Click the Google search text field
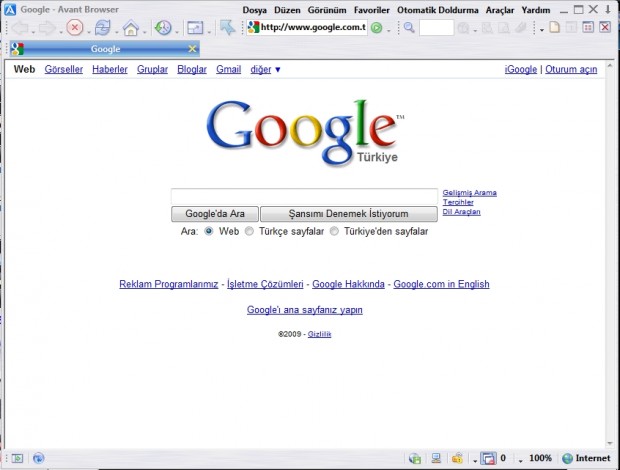Image resolution: width=620 pixels, height=470 pixels. coord(304,196)
